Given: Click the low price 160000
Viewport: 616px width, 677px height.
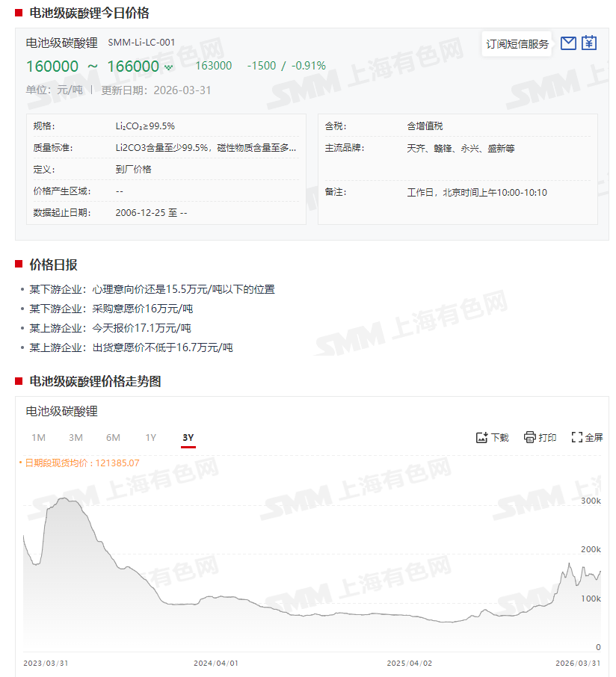Looking at the screenshot, I should coord(52,66).
